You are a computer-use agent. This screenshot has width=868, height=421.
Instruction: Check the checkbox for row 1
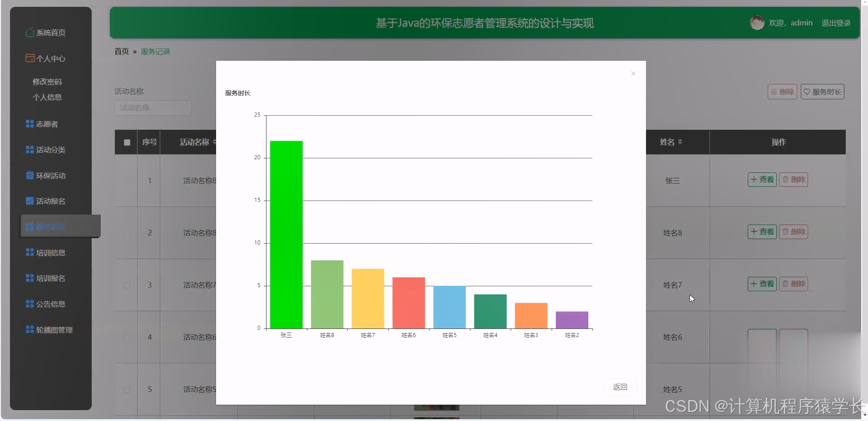click(127, 181)
